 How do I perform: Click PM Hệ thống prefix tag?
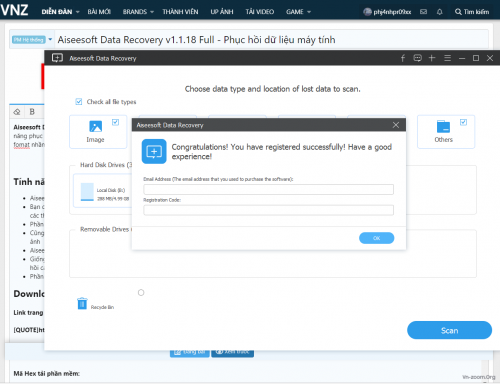click(x=29, y=40)
